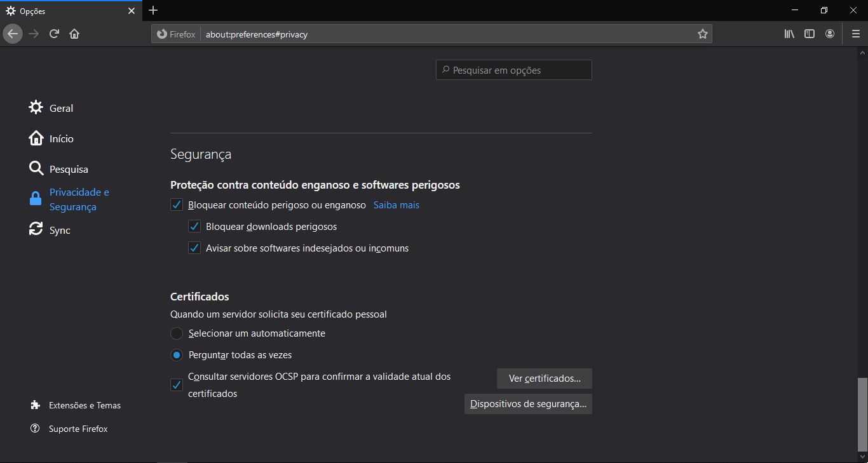Click the Ver certificados button
This screenshot has height=463, width=868.
(544, 379)
